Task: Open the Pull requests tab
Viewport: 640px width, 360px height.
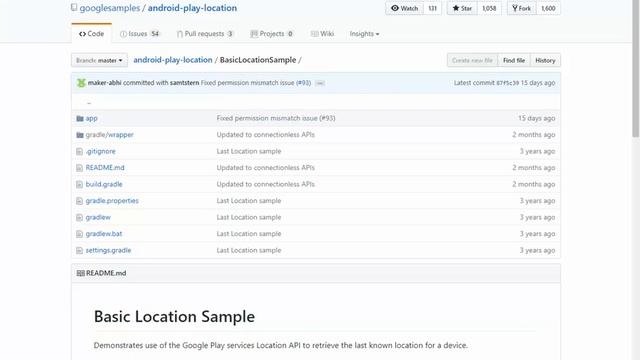Action: [205, 34]
